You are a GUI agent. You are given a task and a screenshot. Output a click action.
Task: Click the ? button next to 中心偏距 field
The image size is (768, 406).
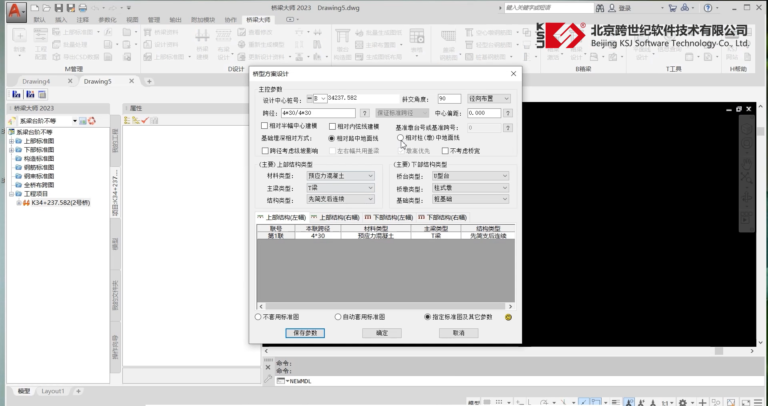[508, 113]
